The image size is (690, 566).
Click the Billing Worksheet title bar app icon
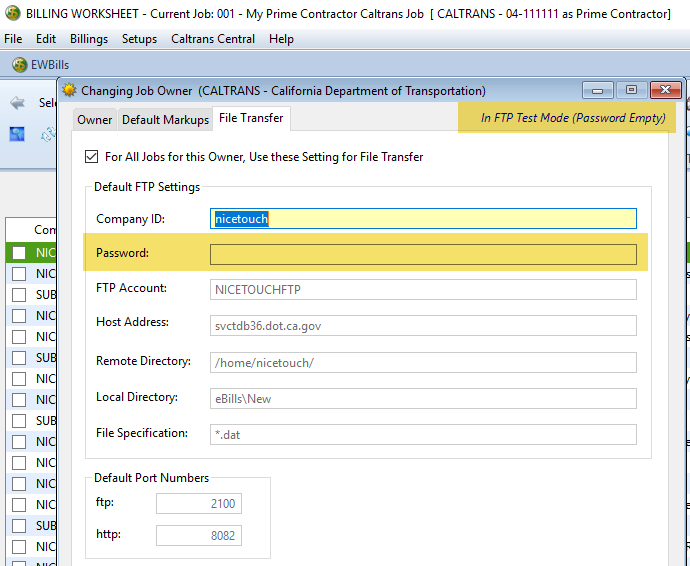13,13
